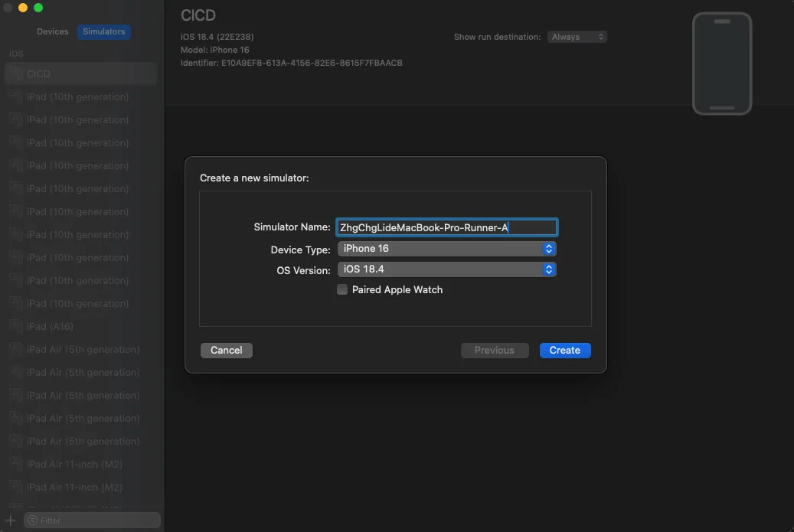Click the green zoom window button
The width and height of the screenshot is (794, 532).
click(x=38, y=8)
